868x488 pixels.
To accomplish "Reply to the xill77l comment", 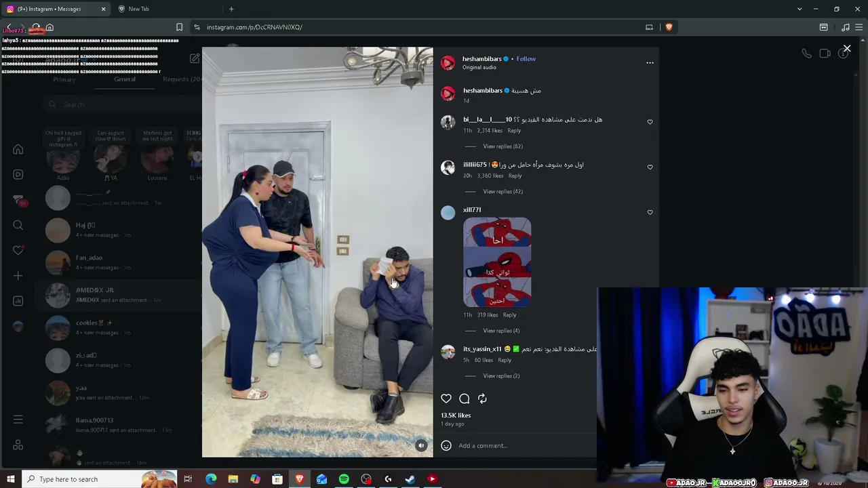I will [509, 315].
